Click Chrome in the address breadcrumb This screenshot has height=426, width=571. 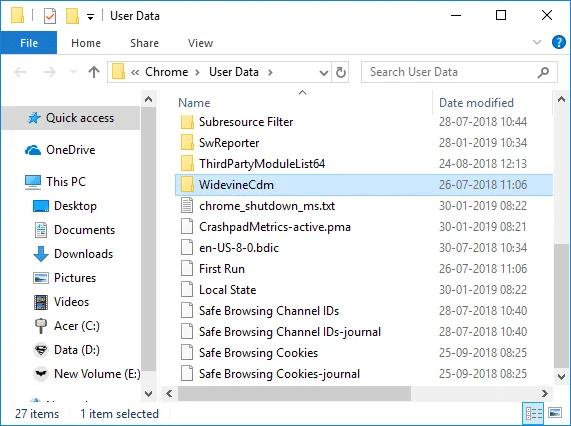[x=166, y=72]
